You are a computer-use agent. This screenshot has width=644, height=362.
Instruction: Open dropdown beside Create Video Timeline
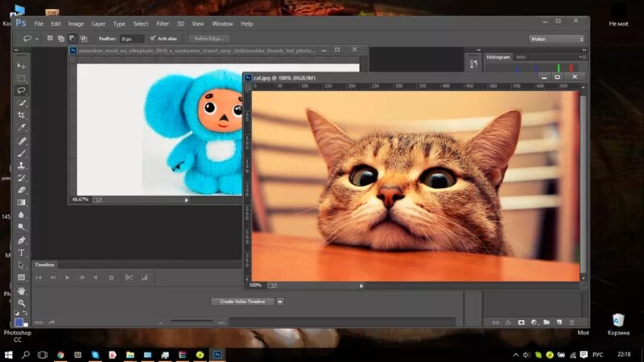(x=279, y=302)
